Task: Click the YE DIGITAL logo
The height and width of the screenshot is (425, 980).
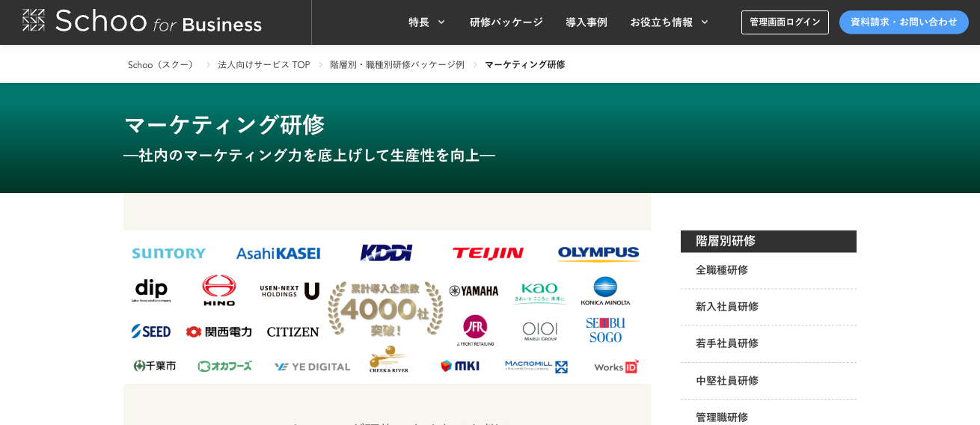Action: tap(312, 367)
